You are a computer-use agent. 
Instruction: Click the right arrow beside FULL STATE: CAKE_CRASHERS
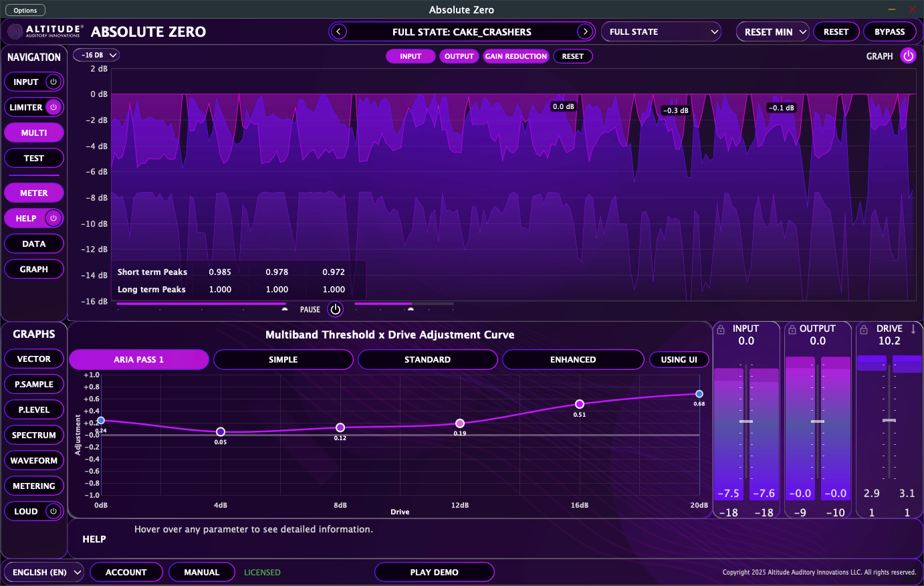586,31
